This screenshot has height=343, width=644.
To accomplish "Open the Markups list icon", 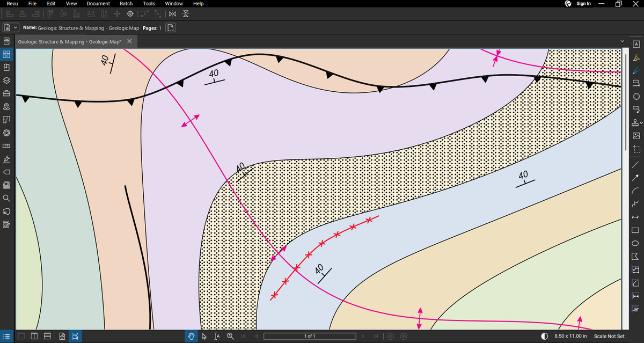I will click(x=6, y=337).
